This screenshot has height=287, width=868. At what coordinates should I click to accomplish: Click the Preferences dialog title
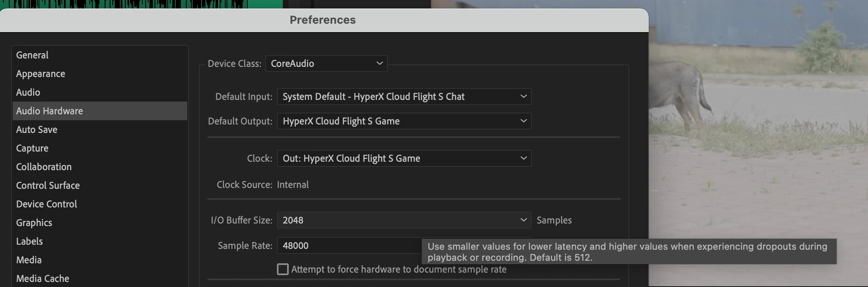point(323,20)
